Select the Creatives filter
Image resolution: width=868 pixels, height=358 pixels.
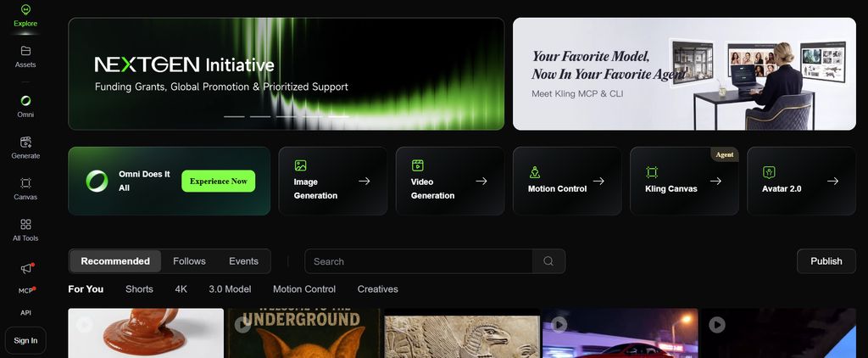click(x=377, y=288)
